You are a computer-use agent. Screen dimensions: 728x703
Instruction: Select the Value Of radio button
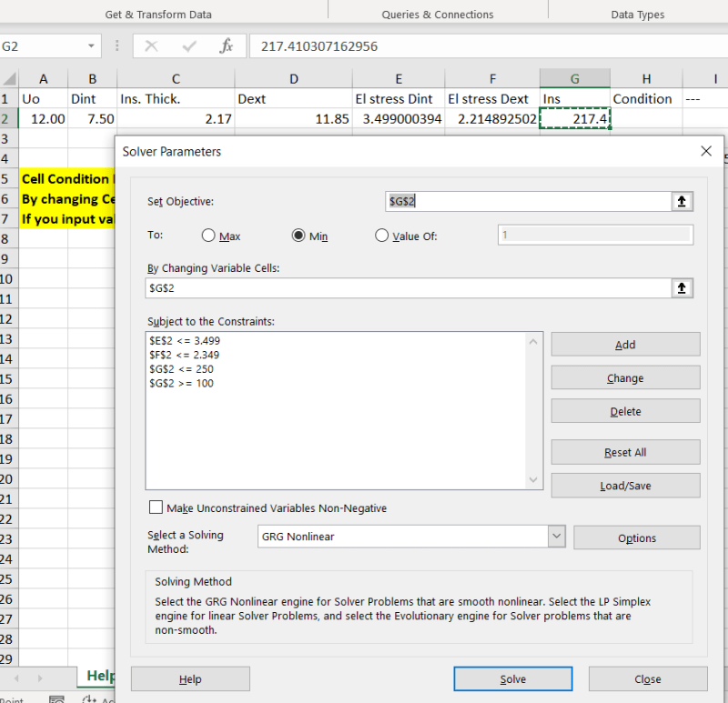point(382,235)
